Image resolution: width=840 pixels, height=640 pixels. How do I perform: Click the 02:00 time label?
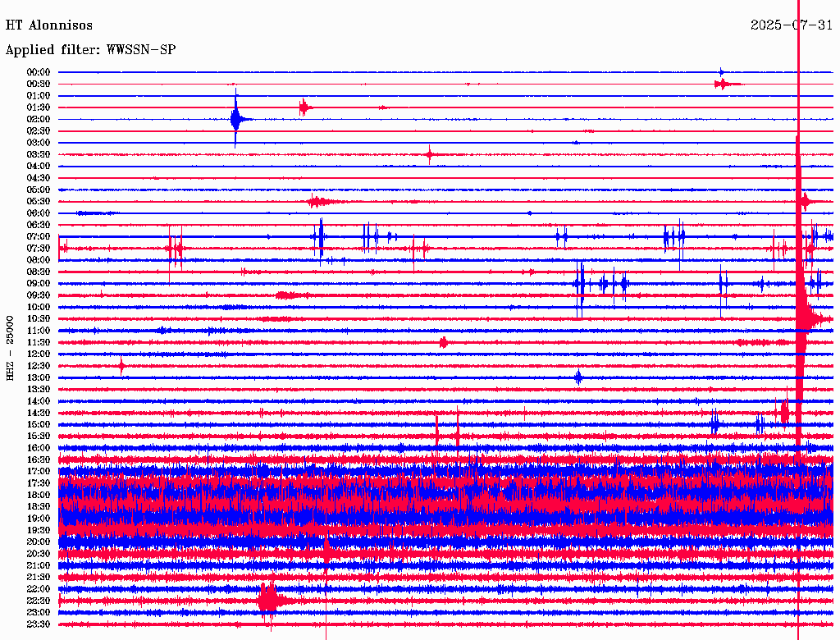(x=39, y=119)
